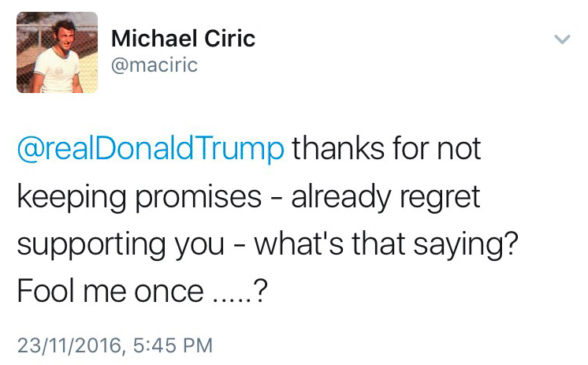
Task: Click Michael Ciric's profile photo
Action: click(x=57, y=52)
